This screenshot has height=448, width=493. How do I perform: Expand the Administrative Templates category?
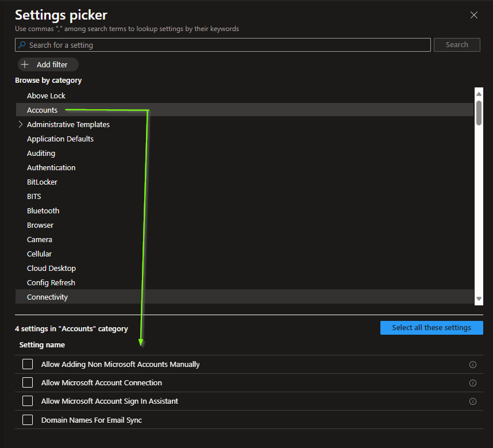coord(21,124)
